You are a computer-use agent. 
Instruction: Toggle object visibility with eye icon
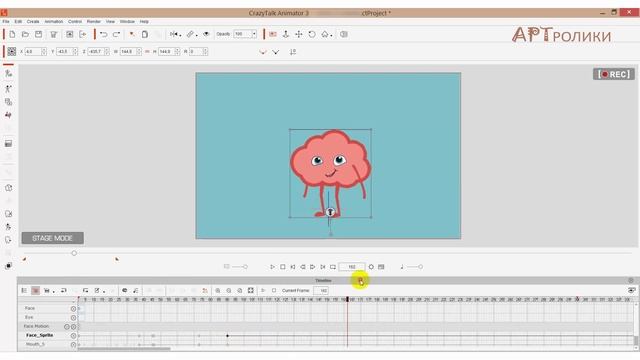pos(207,35)
